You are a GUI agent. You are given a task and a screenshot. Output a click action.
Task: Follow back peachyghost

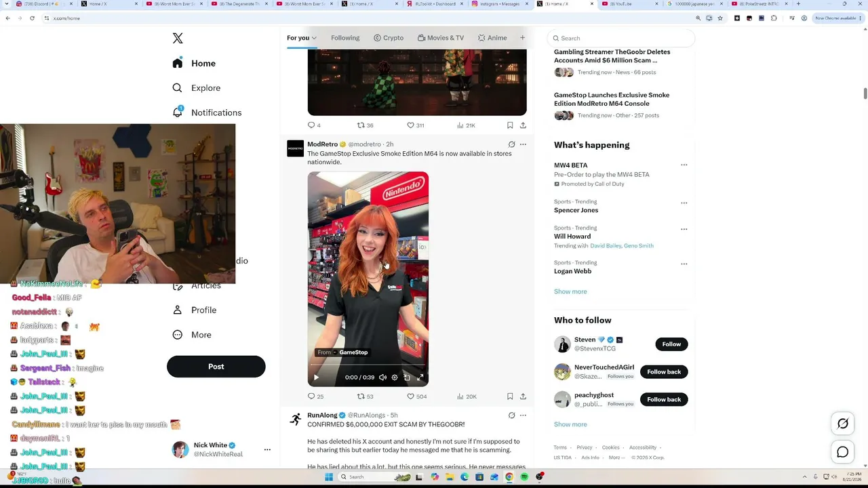coord(664,400)
